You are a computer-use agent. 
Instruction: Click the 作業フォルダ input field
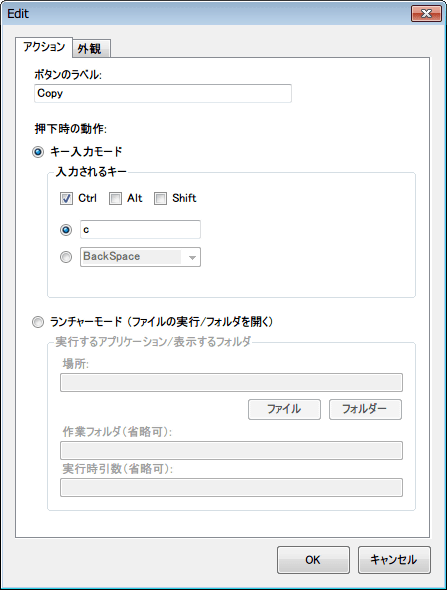231,450
